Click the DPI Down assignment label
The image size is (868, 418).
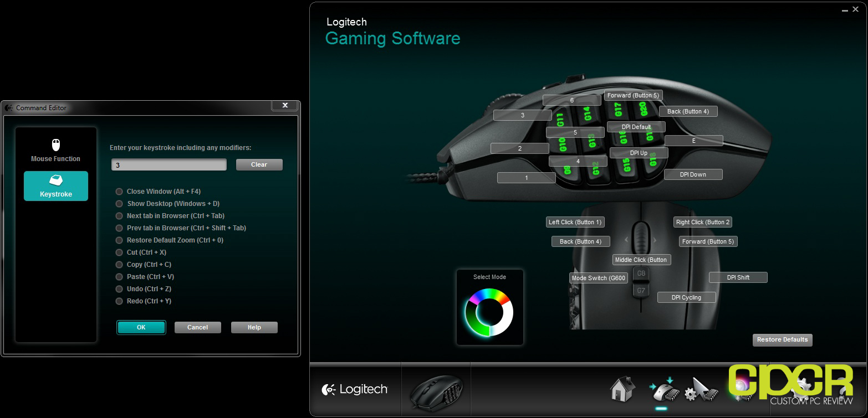693,174
